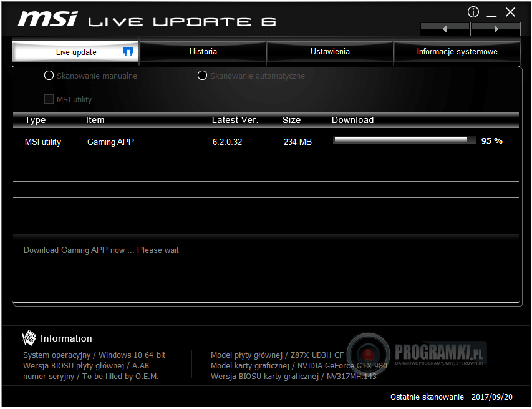The width and height of the screenshot is (532, 409).
Task: Click the Item column header
Action: [x=95, y=120]
